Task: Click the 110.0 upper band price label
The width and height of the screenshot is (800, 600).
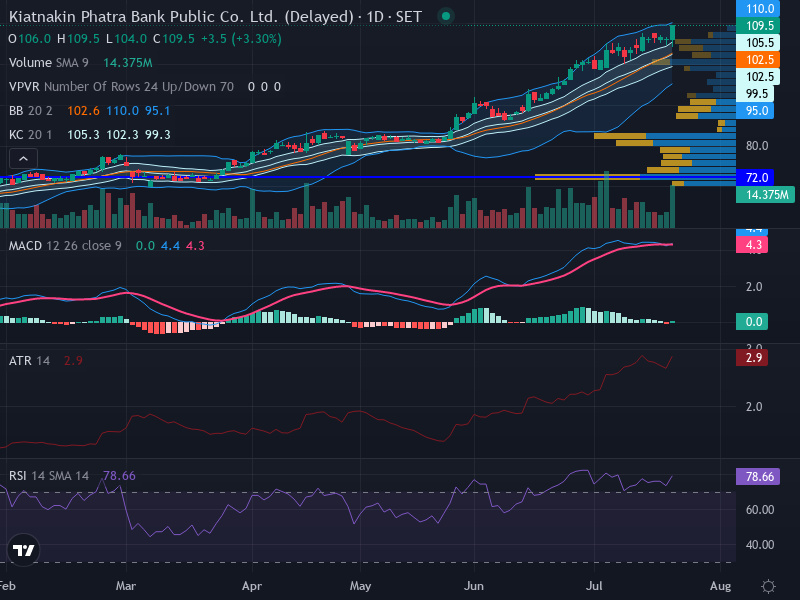Action: tap(760, 8)
